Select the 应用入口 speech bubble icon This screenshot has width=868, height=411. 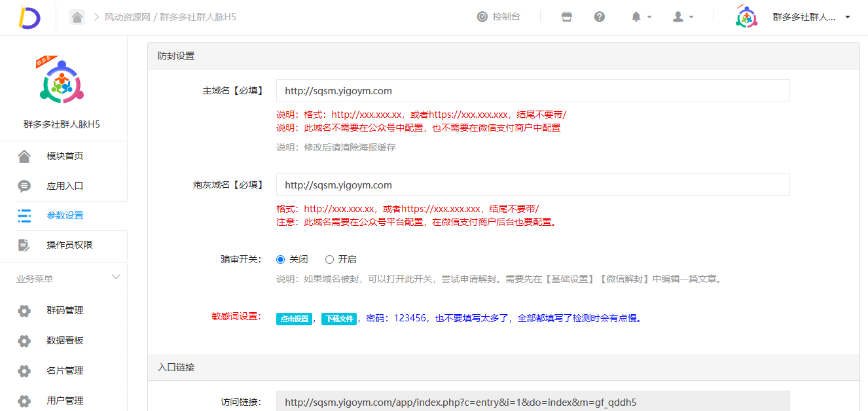(x=24, y=185)
